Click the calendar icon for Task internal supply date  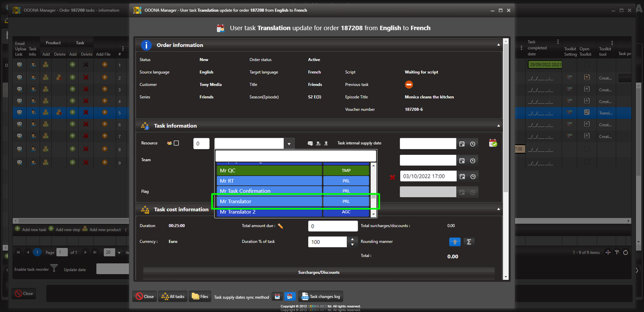coord(462,144)
